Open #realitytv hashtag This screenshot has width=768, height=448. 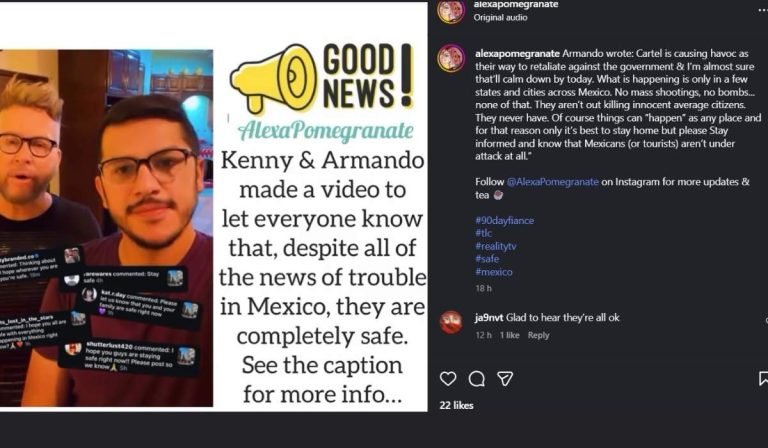[496, 246]
